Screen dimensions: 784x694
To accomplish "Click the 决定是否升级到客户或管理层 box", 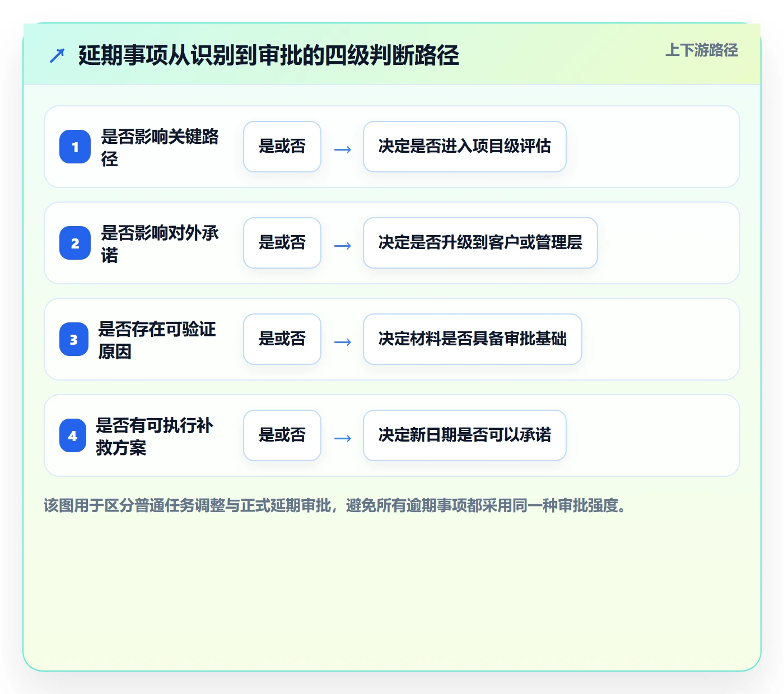I will pos(480,243).
